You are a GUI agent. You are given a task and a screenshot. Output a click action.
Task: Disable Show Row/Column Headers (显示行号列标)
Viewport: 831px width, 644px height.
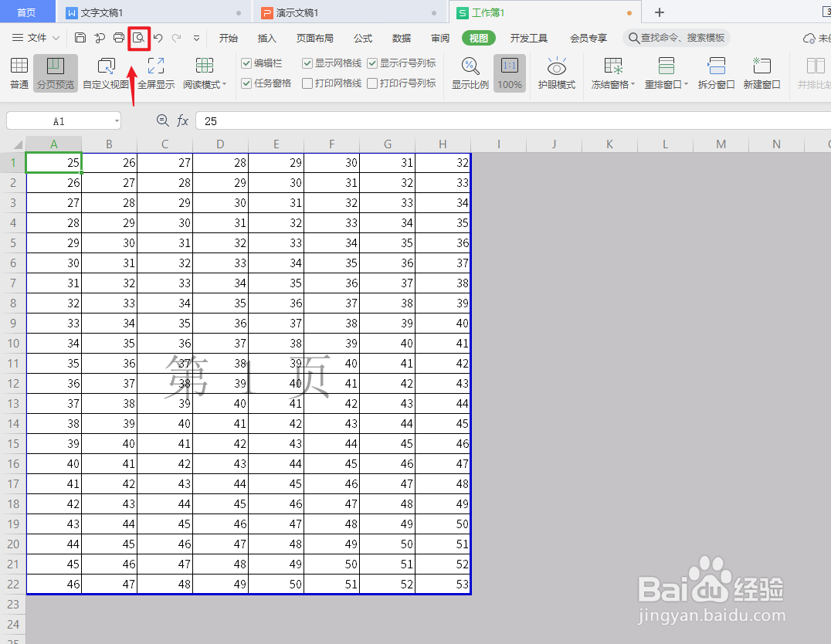point(372,63)
